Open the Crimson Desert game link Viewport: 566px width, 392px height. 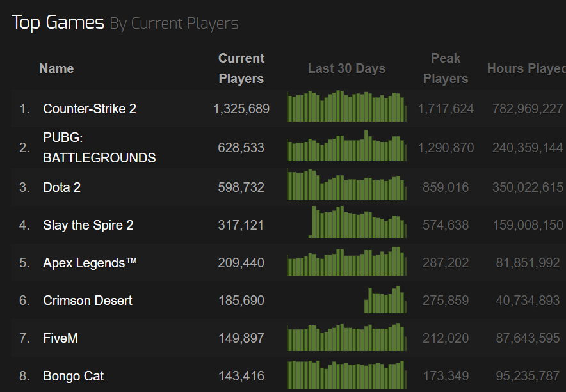point(87,301)
